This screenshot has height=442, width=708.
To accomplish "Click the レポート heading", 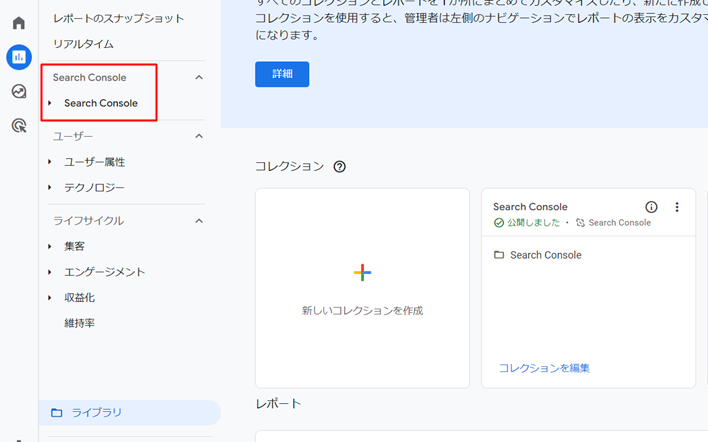I will (x=278, y=404).
